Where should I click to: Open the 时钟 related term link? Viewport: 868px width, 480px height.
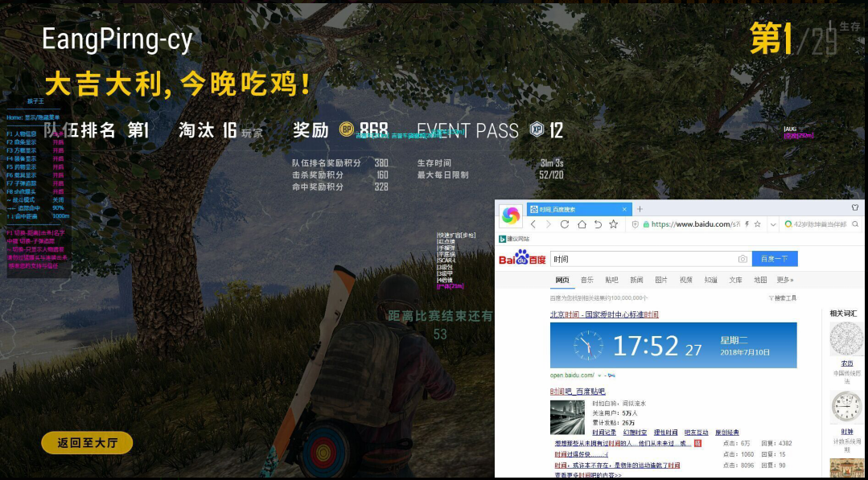click(847, 431)
